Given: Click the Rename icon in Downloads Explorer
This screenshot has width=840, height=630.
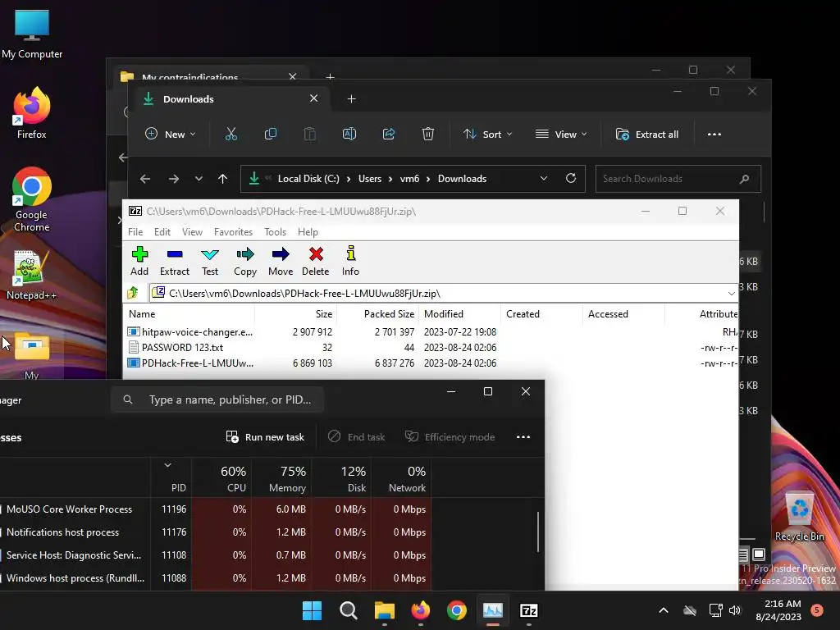Looking at the screenshot, I should coord(349,134).
